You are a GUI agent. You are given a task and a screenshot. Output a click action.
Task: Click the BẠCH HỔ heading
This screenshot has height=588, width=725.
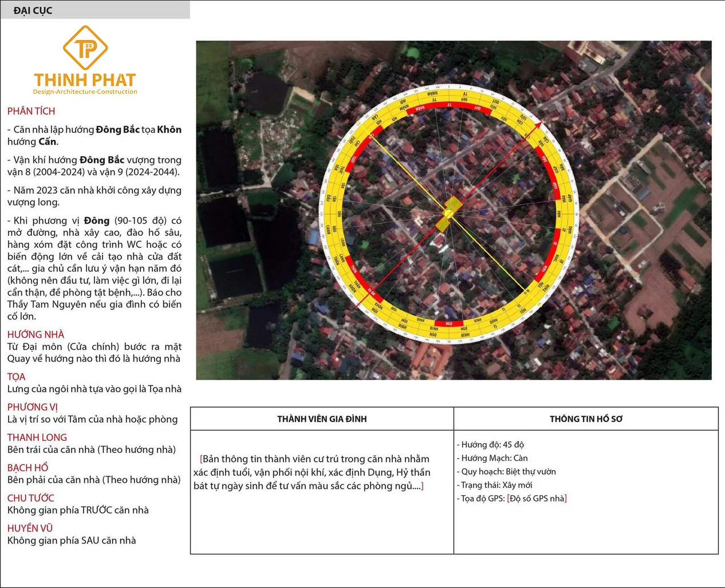(27, 468)
